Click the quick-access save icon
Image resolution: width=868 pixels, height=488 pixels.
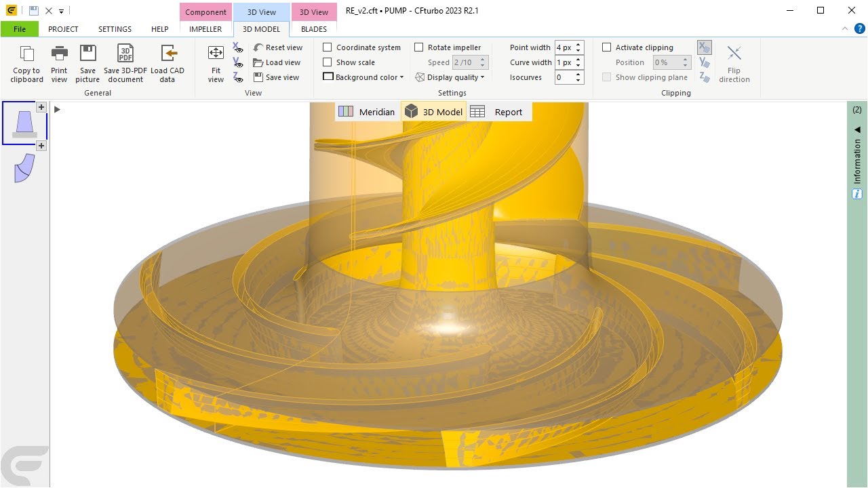point(33,11)
